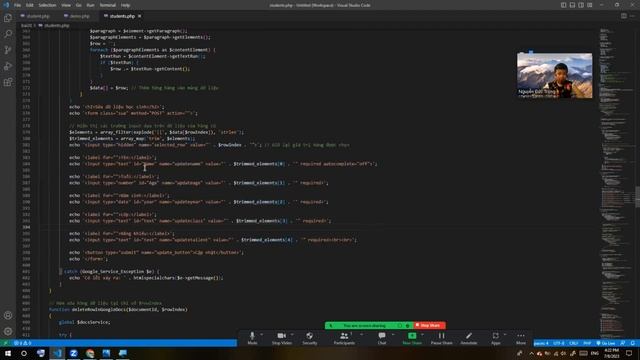Open the Extensions view in activity bar

[x=8, y=82]
